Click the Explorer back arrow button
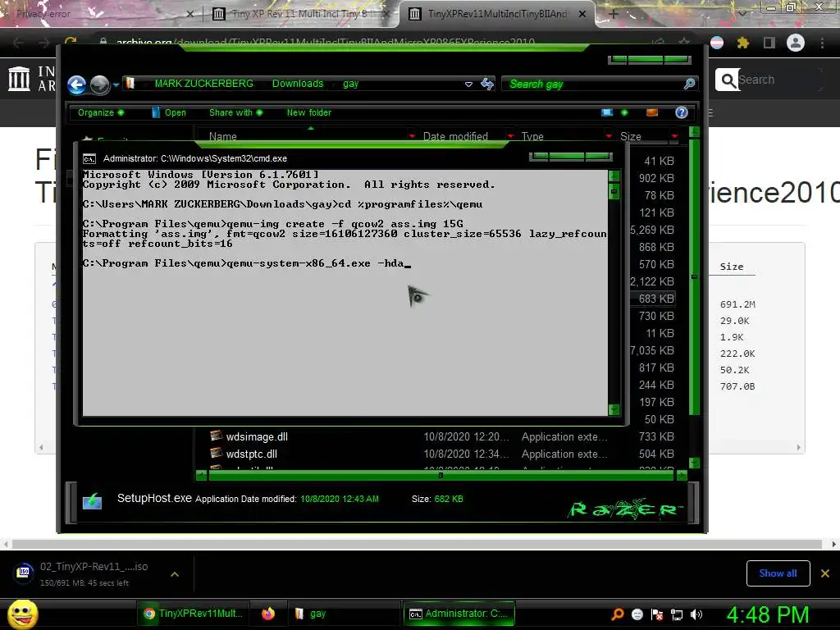840x630 pixels. coord(76,84)
